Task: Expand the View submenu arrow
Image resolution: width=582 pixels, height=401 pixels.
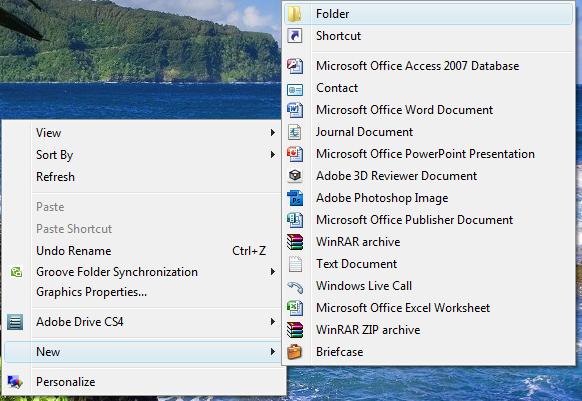Action: coord(273,133)
